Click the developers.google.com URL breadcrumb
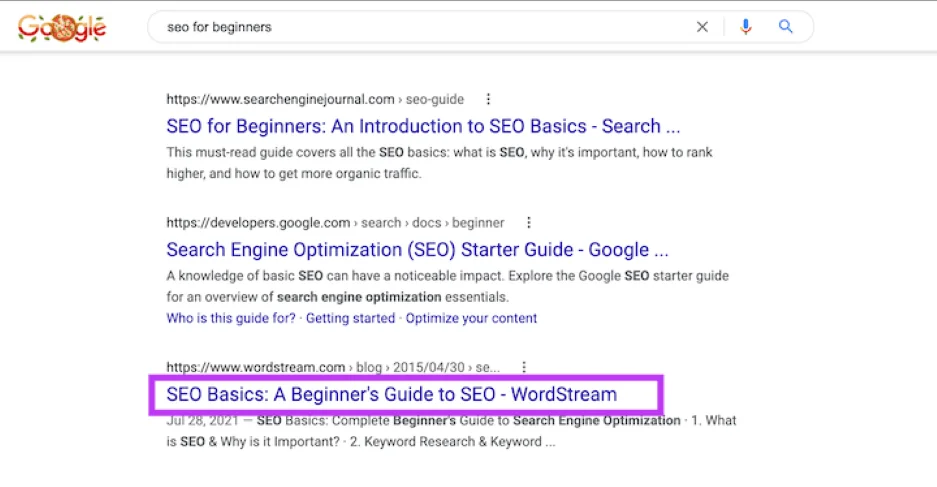 [x=335, y=223]
